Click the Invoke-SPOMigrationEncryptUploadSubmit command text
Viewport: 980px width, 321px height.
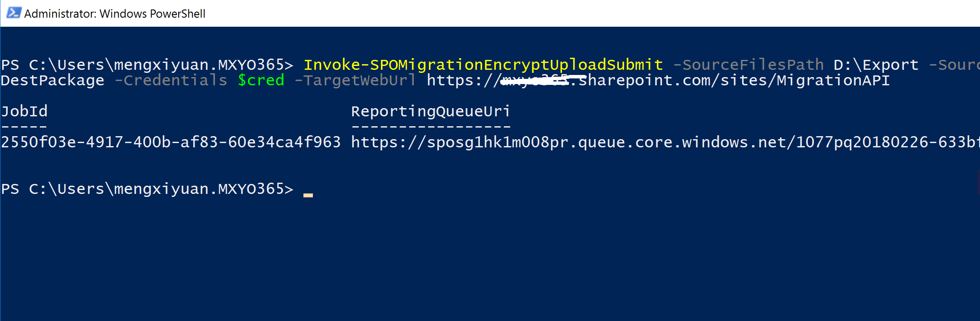click(x=483, y=65)
